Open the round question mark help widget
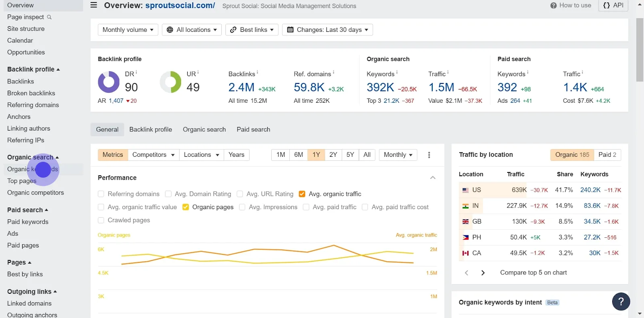Viewport: 644px width, 318px height. [621, 301]
